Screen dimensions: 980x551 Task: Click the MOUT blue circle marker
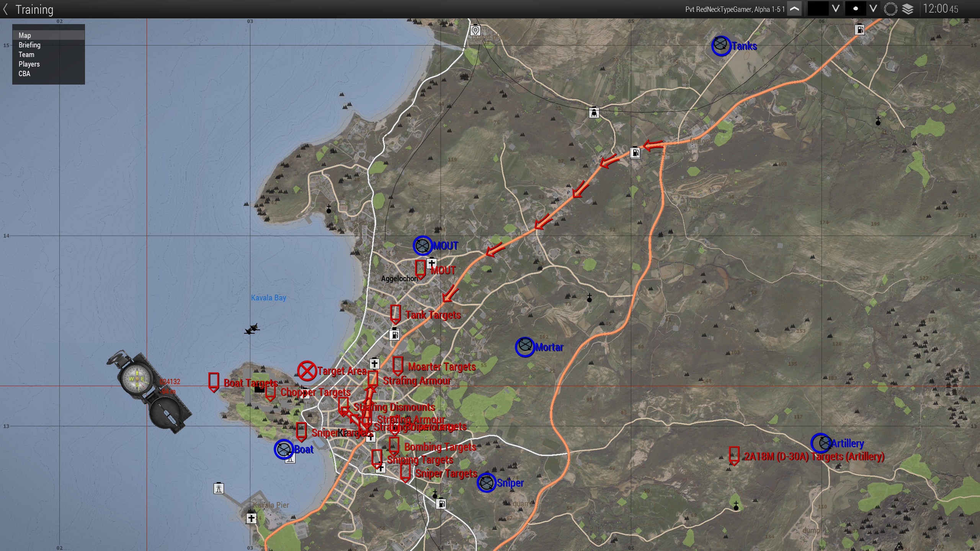423,246
